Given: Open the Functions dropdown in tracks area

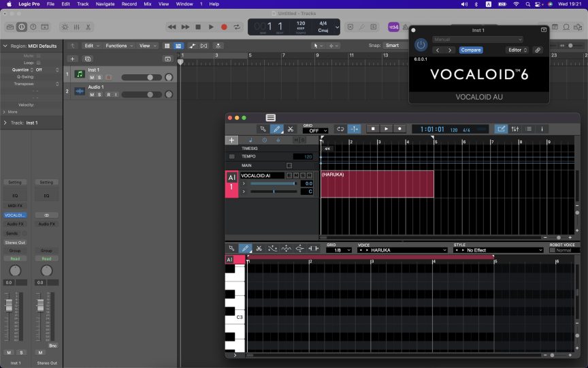Looking at the screenshot, I should tap(119, 46).
